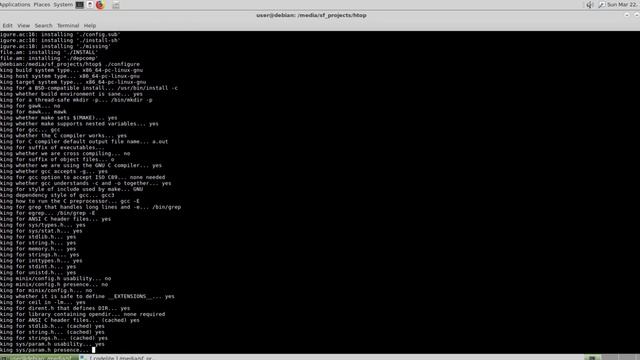Click line 'sys/param.h usability... yes'
This screenshot has width=640, height=360.
click(x=52, y=344)
